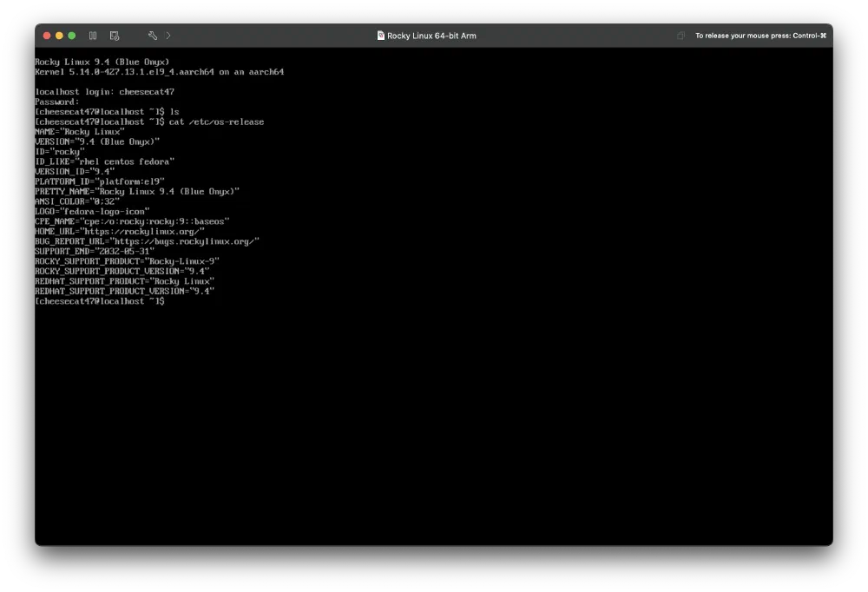Image resolution: width=868 pixels, height=592 pixels.
Task: Click the clipboard icon near the mouse-release hint
Action: [680, 36]
